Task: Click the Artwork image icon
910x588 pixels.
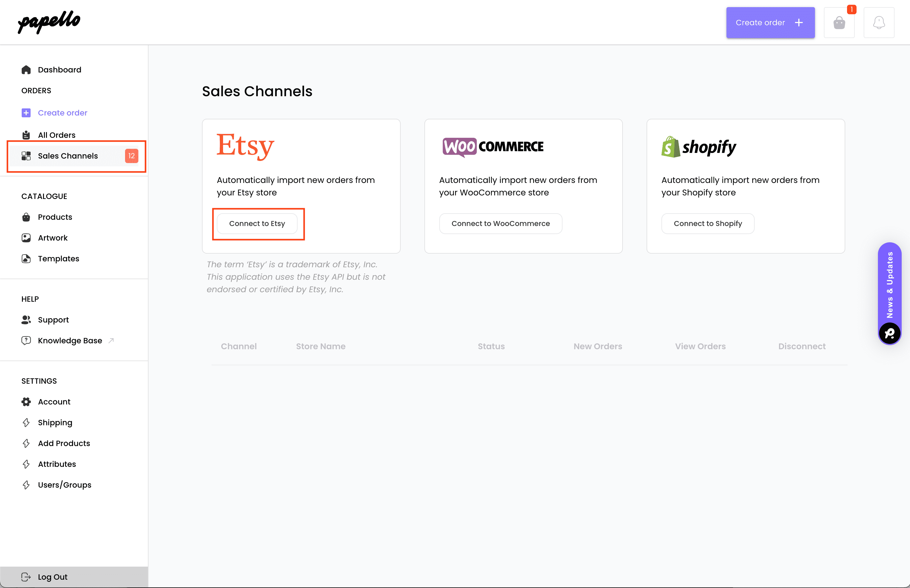Action: click(x=26, y=238)
